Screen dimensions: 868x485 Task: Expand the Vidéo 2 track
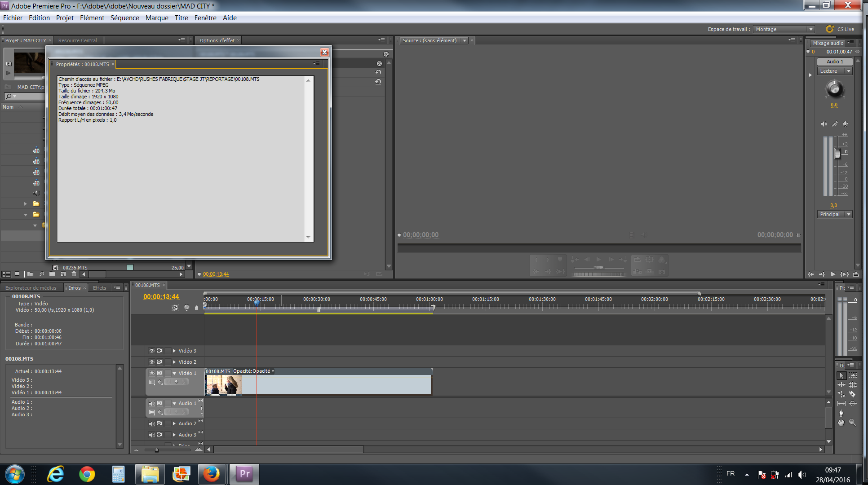174,362
